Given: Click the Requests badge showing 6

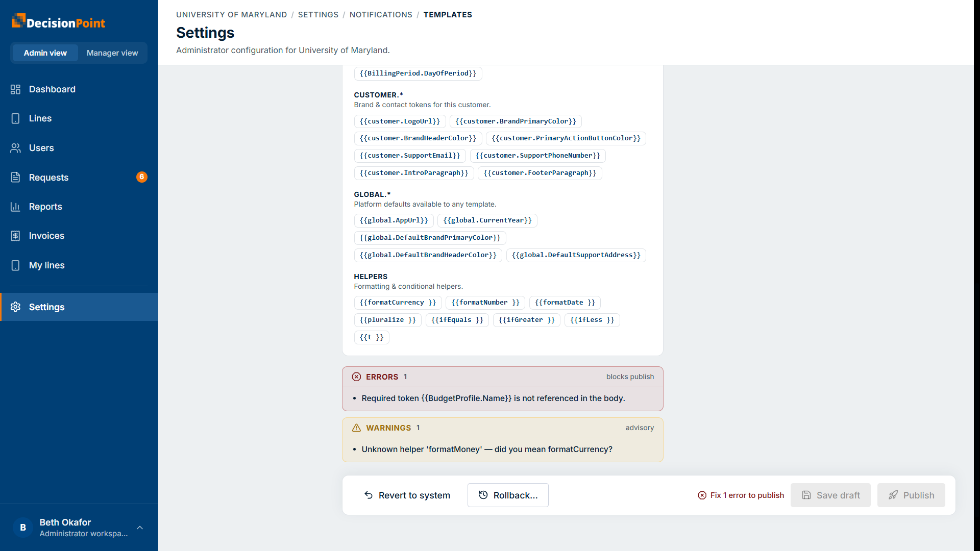Looking at the screenshot, I should (x=142, y=177).
